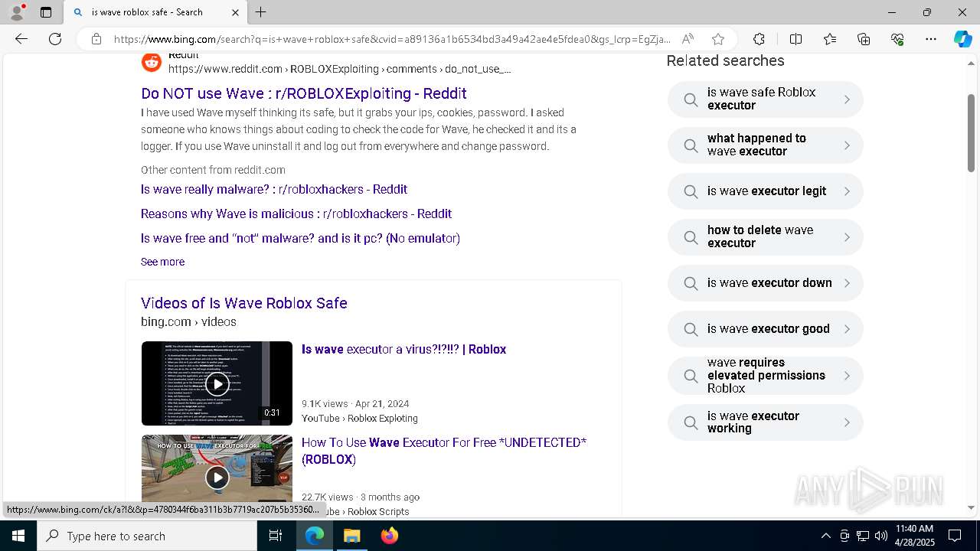Open Microsoft Edge taskbar icon
This screenshot has width=980, height=551.
(315, 536)
